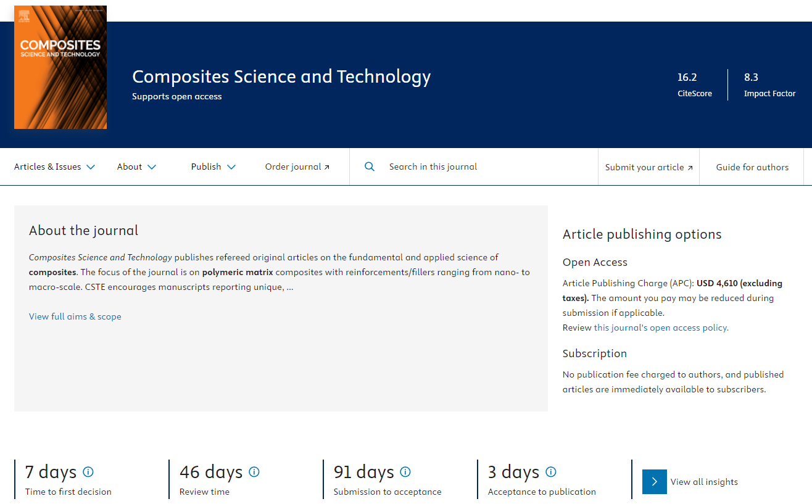The image size is (812, 504).
Task: Click the Subscription subheading
Action: [x=594, y=353]
